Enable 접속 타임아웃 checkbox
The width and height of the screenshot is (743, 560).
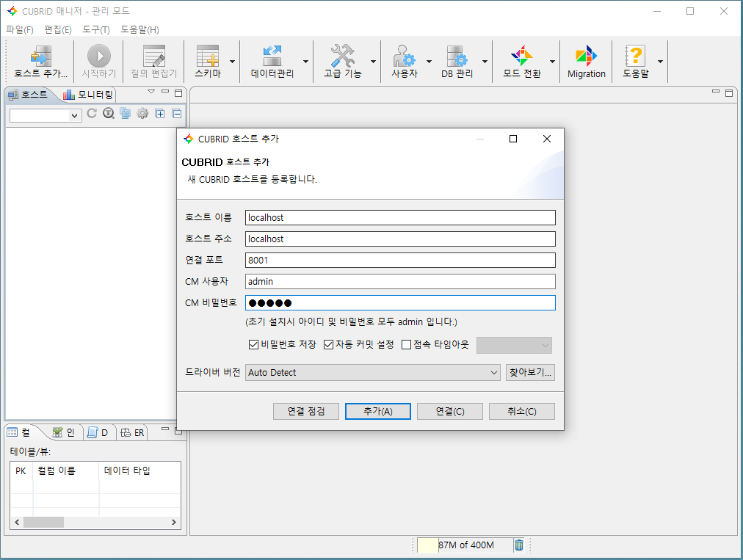(406, 344)
